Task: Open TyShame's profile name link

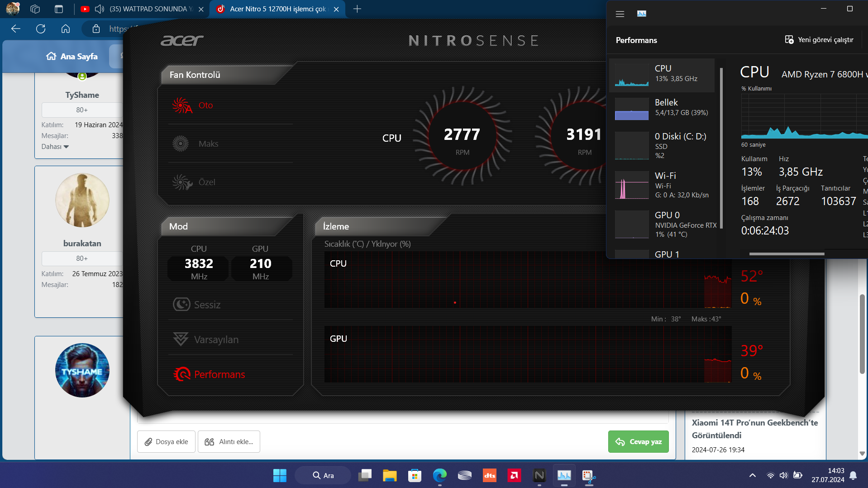Action: [82, 95]
